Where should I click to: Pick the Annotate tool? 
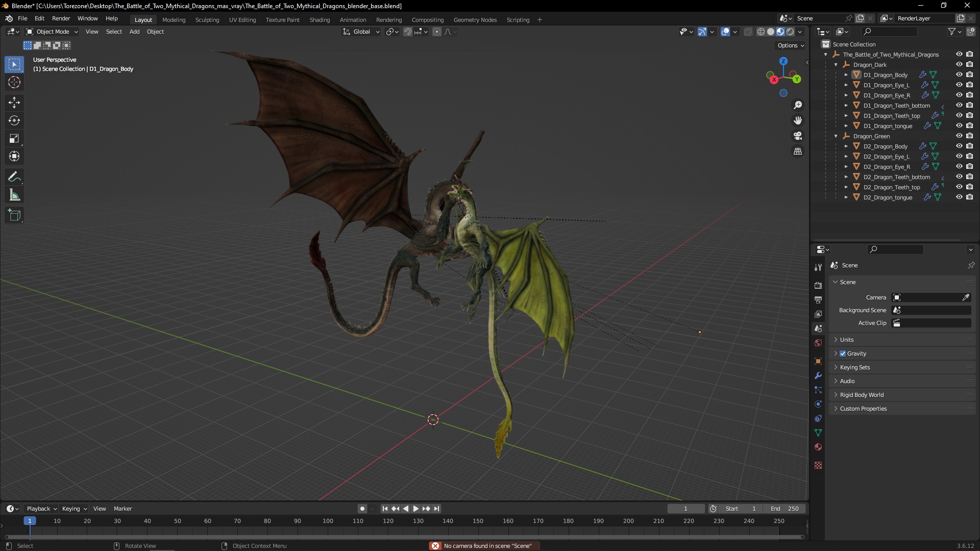(14, 177)
